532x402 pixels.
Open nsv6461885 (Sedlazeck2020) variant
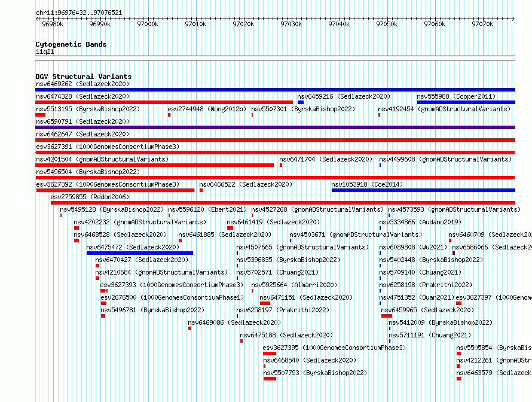pyautogui.click(x=225, y=234)
